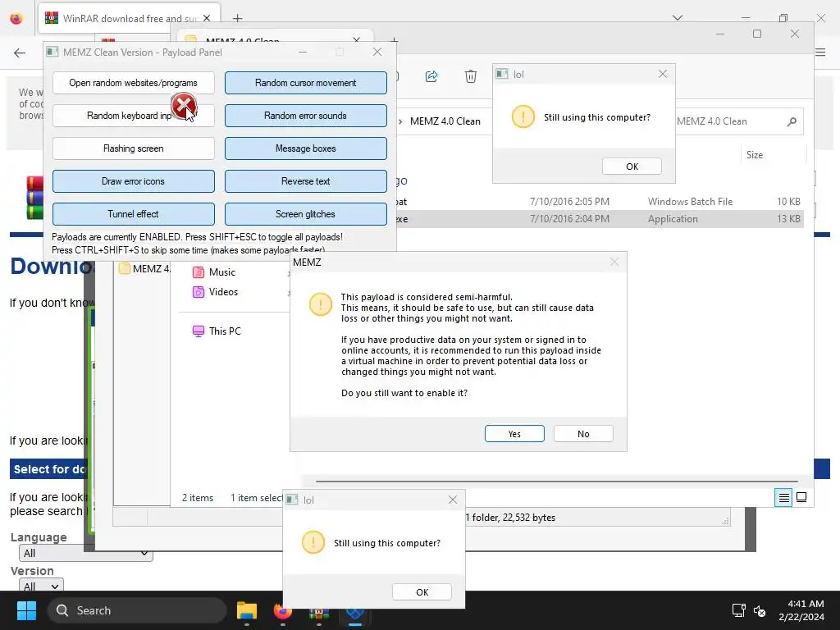
Task: Disable the Tunnel effect payload
Action: 134,214
